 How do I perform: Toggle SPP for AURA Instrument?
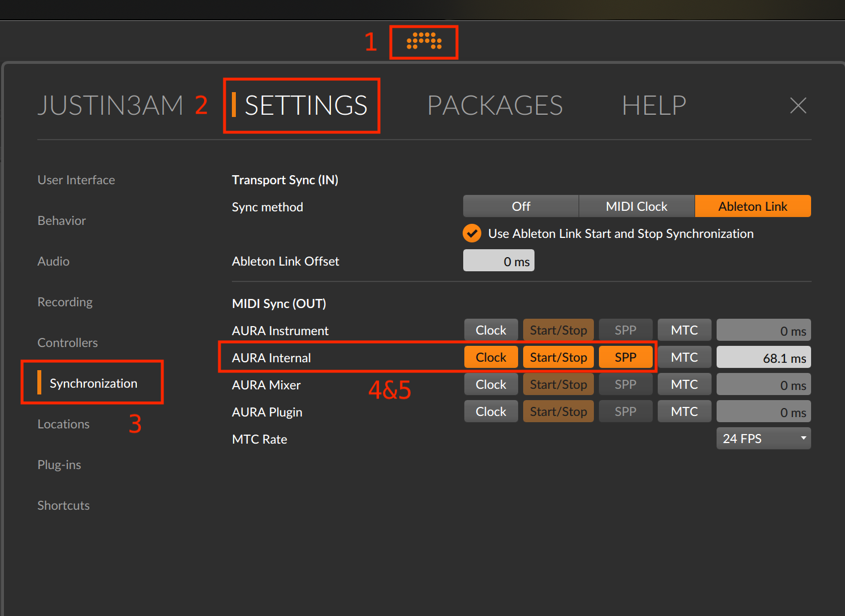point(626,330)
